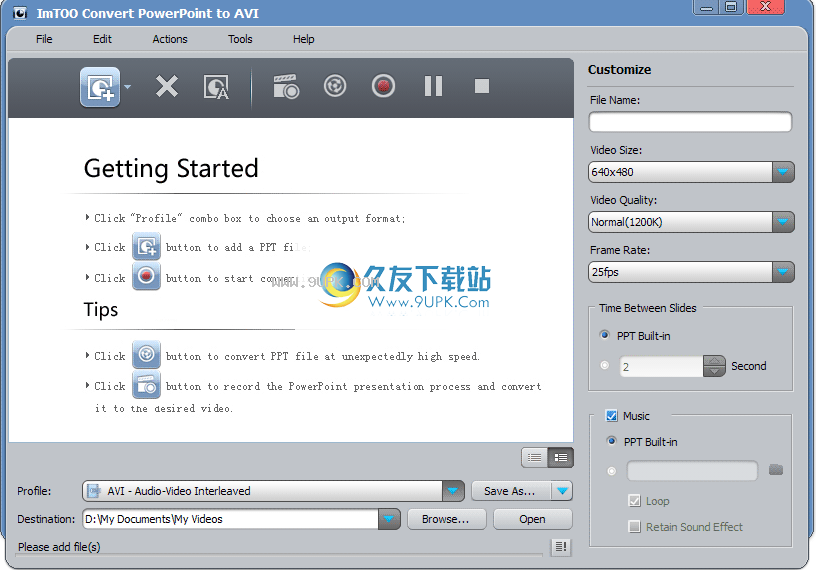
Task: Click the 'Customize' panel title
Action: point(619,70)
